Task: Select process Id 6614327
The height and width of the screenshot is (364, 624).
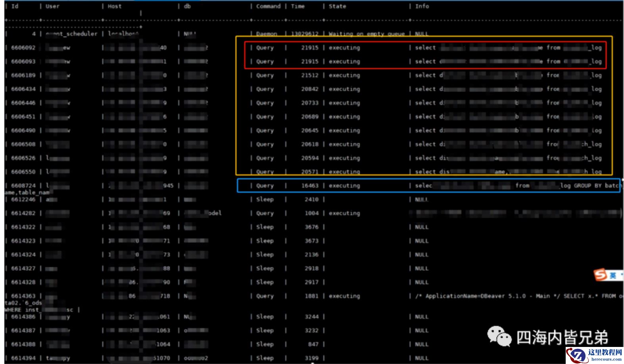Action: [x=23, y=268]
